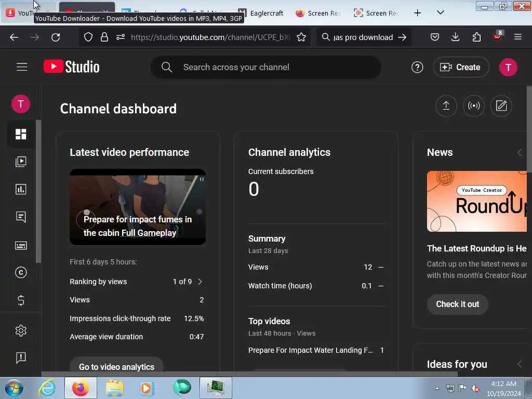Image resolution: width=532 pixels, height=399 pixels.
Task: Switch to the Eaglercraft tab
Action: pos(261,13)
